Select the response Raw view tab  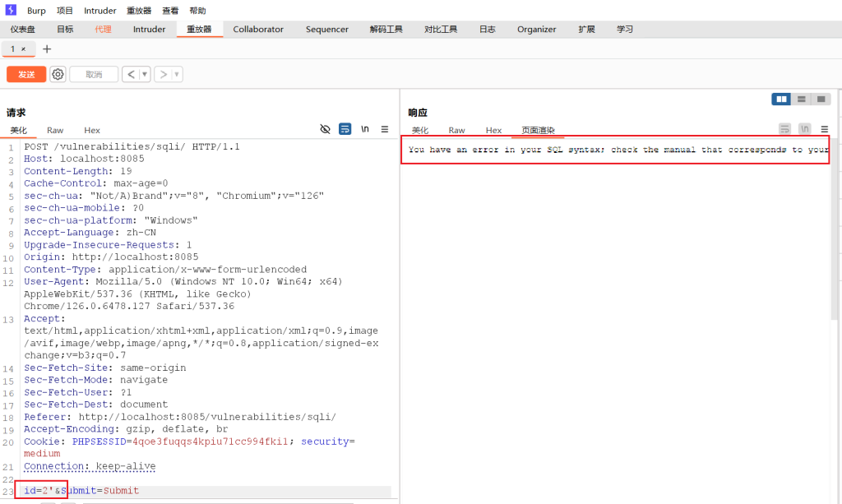[456, 130]
